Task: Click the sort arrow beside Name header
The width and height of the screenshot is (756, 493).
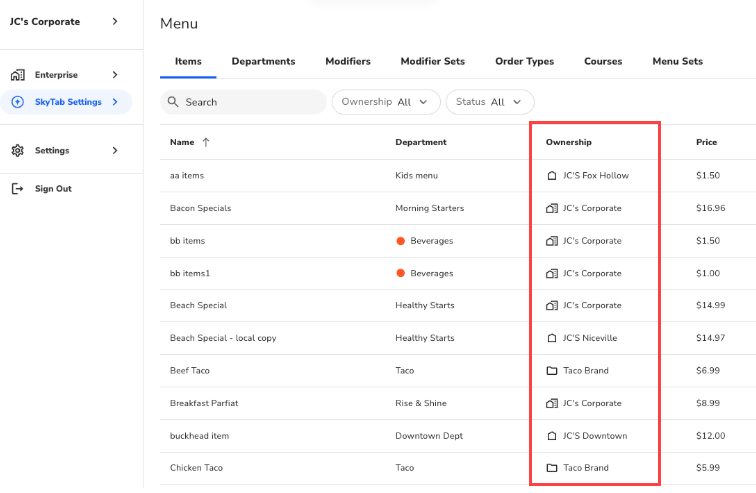Action: tap(206, 142)
